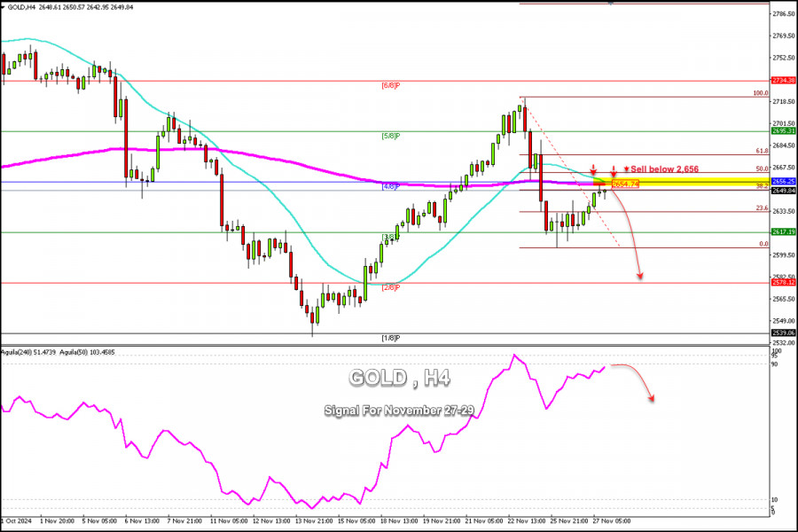Click the '7 Nov 21:00' time axis label
This screenshot has width=798, height=532.
[x=184, y=520]
